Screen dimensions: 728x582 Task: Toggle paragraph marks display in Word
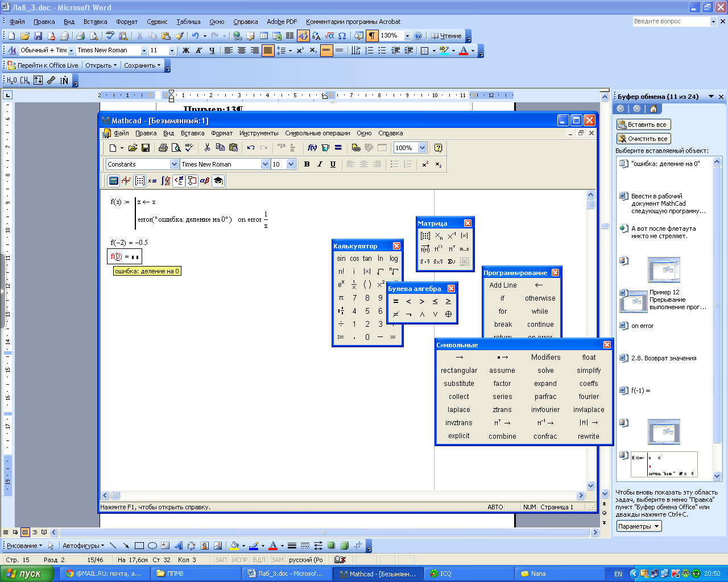(372, 36)
